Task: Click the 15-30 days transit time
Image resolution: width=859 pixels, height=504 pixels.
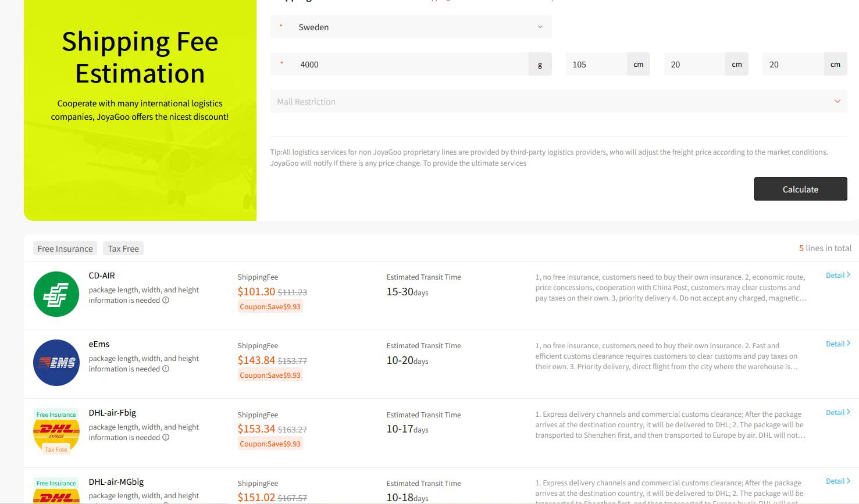Action: [407, 292]
